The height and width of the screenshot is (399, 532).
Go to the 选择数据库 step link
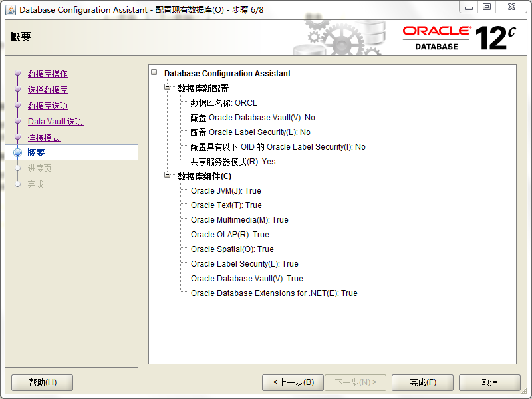[x=48, y=90]
